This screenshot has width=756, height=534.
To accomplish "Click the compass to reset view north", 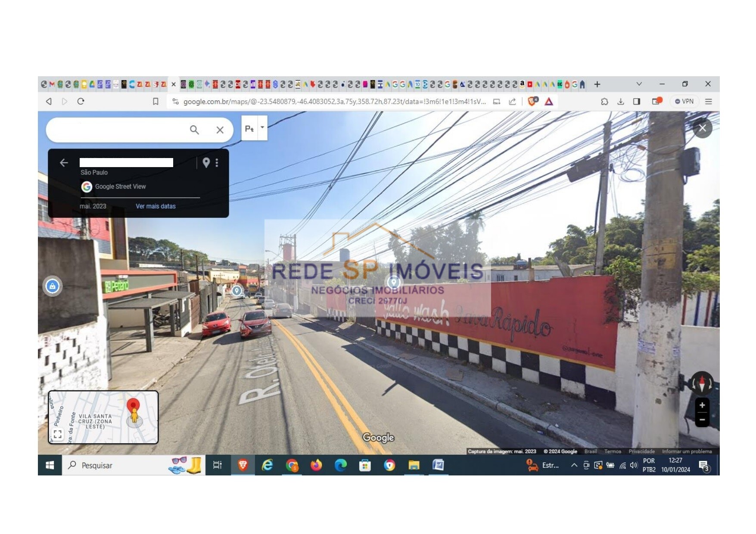I will pyautogui.click(x=701, y=383).
